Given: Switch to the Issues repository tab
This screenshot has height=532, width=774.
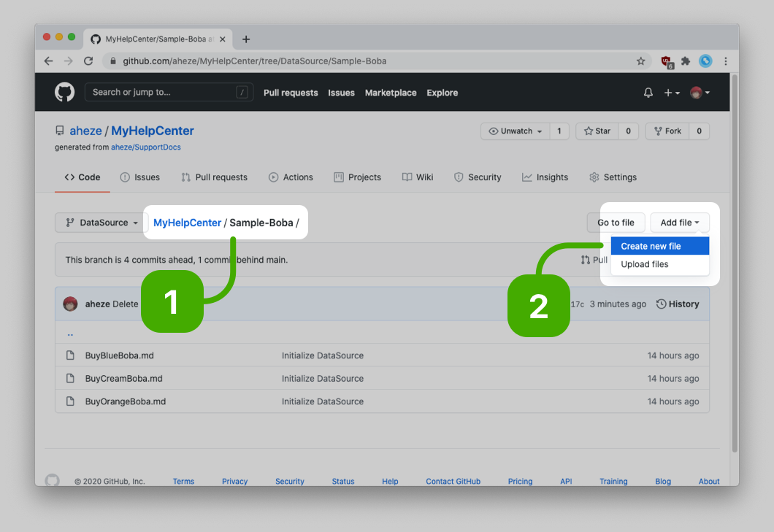Looking at the screenshot, I should pyautogui.click(x=139, y=177).
